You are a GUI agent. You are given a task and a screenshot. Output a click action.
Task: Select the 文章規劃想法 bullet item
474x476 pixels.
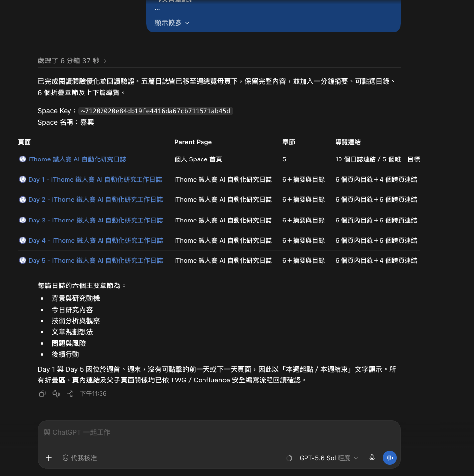[72, 332]
